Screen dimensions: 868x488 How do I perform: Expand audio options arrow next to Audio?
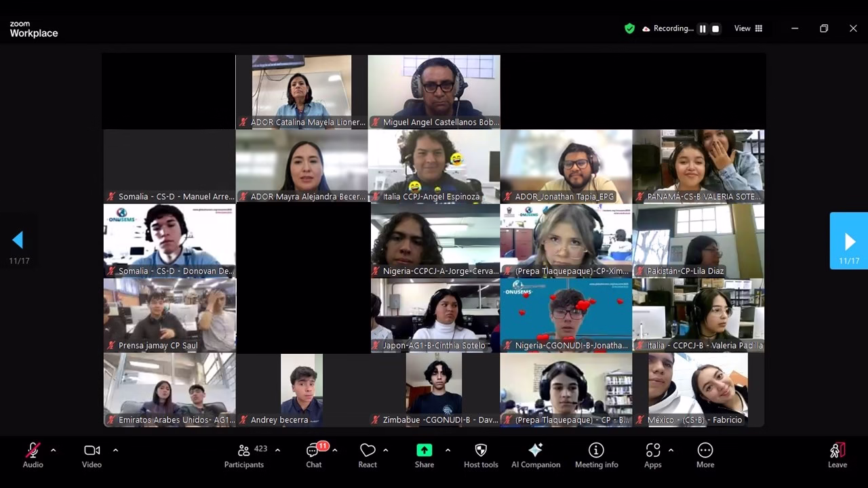[54, 450]
